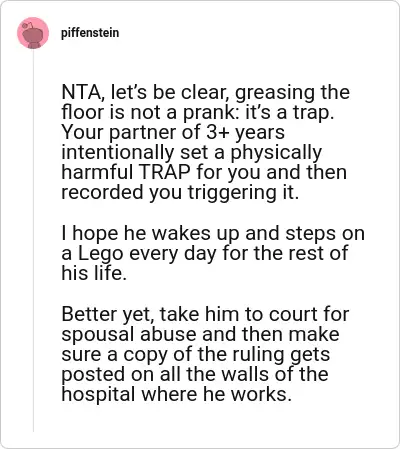Open the piffenstein user profile

point(90,33)
